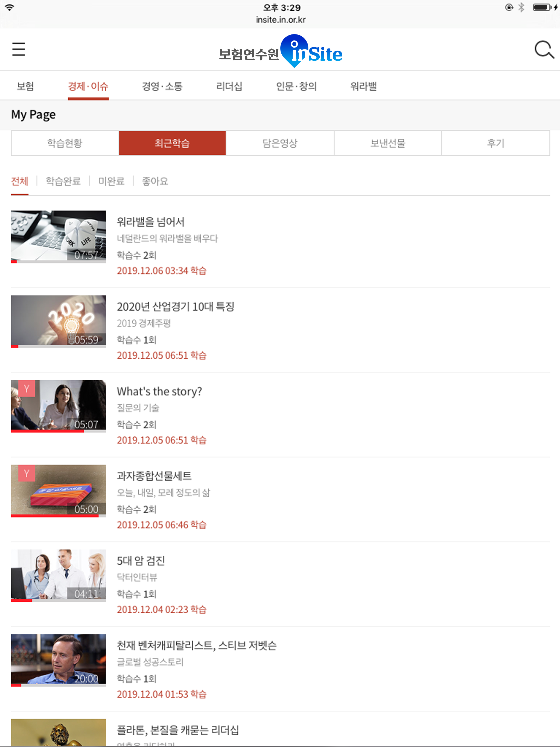Tap the 오후 3:29 status bar clock
560x747 pixels.
pyautogui.click(x=282, y=7)
